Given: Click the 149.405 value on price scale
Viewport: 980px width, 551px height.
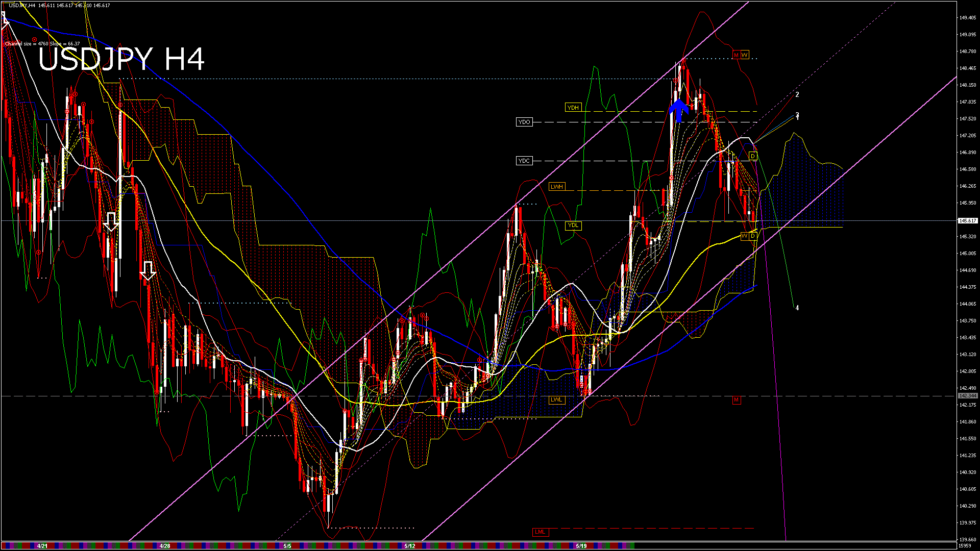Looking at the screenshot, I should tap(967, 18).
